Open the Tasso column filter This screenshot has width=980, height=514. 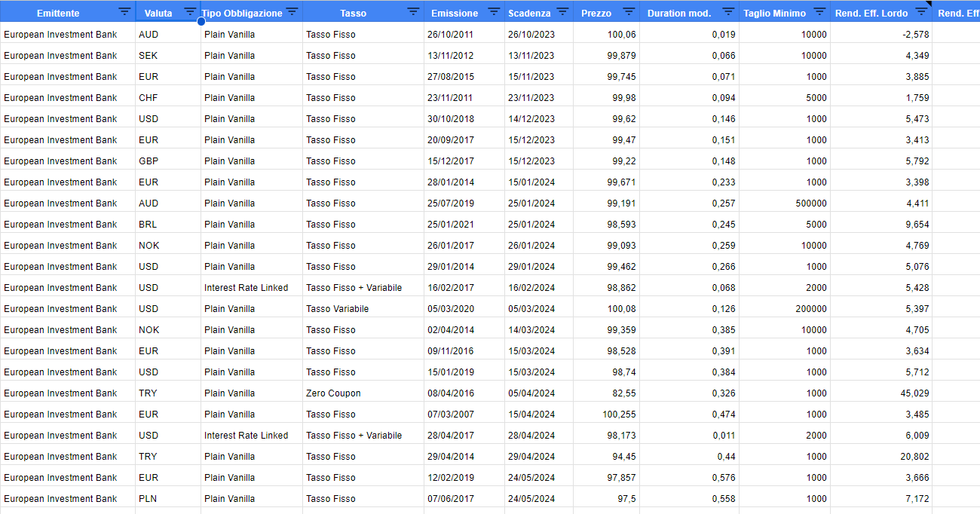coord(413,12)
